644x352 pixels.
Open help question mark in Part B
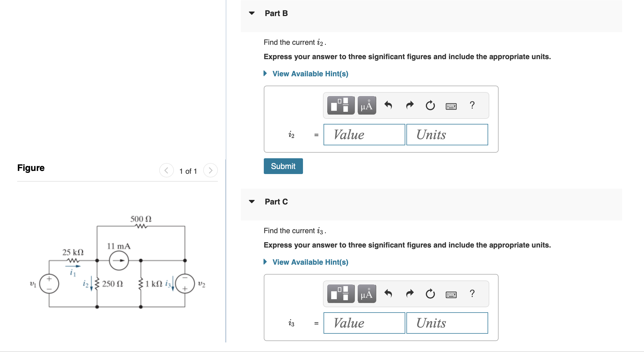(x=472, y=105)
